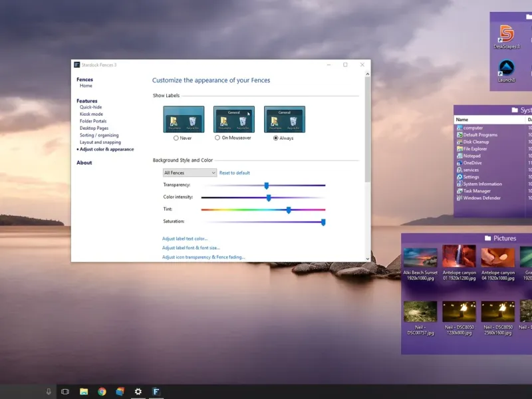Image resolution: width=532 pixels, height=399 pixels.
Task: Click the taskbar microphone icon
Action: tap(49, 392)
